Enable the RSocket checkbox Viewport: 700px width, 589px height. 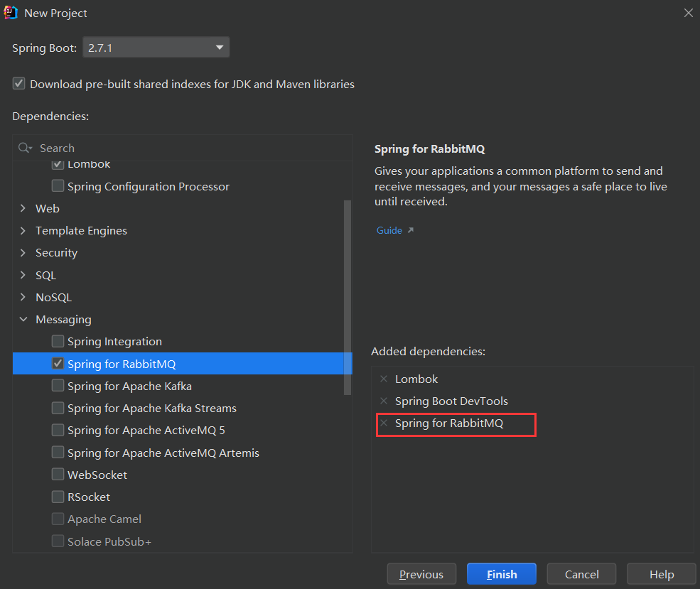[58, 496]
